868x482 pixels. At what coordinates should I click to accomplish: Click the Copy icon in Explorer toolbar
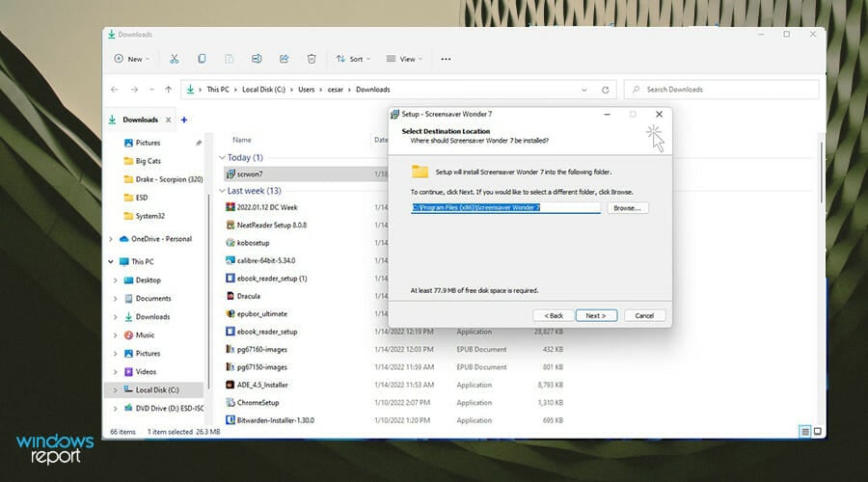tap(202, 59)
